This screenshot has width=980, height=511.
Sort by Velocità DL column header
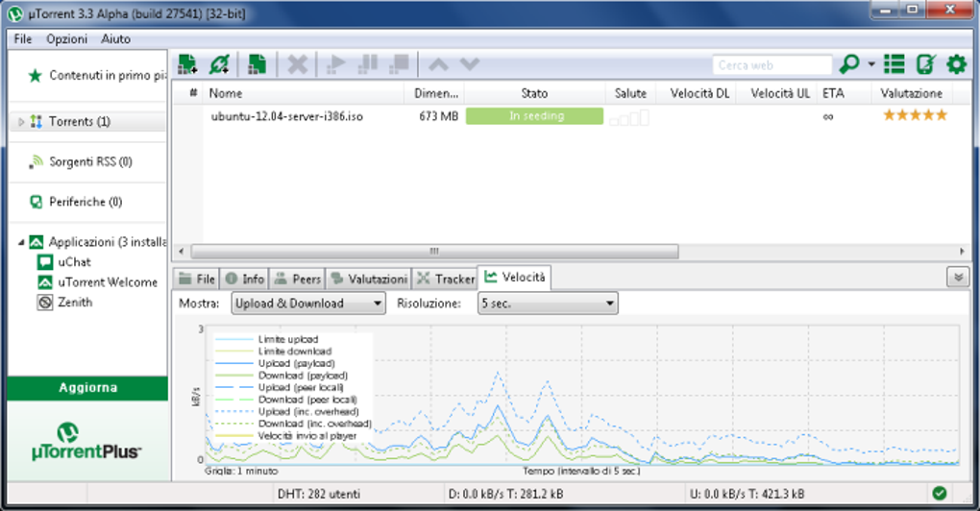point(698,93)
